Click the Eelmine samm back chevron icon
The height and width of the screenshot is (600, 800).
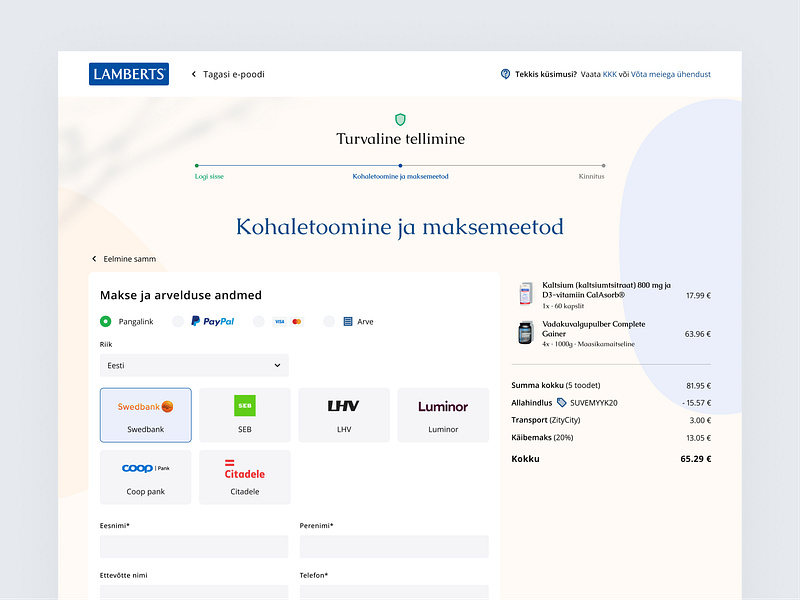(x=94, y=259)
